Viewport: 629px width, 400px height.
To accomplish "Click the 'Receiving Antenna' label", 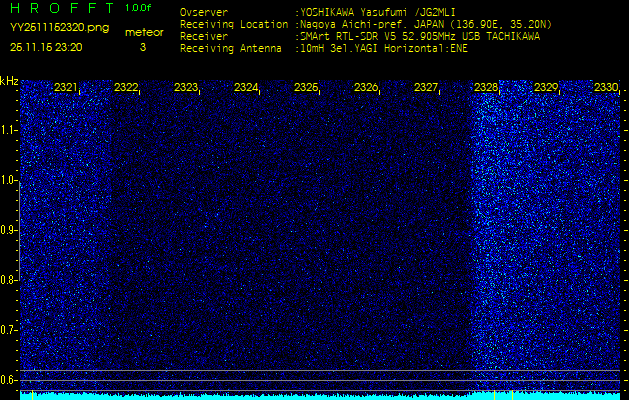I will [x=231, y=49].
